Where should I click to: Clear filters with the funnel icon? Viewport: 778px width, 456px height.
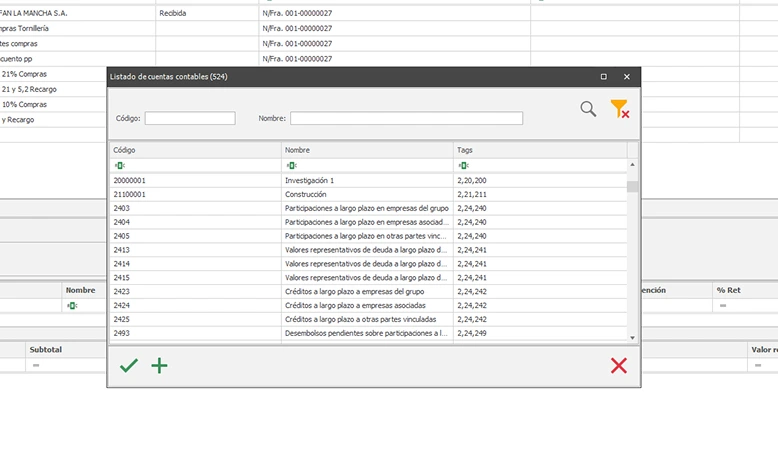(620, 109)
